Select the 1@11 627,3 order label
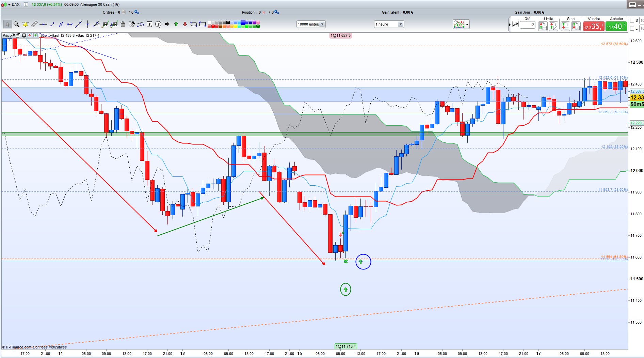This screenshot has width=644, height=358. click(340, 35)
